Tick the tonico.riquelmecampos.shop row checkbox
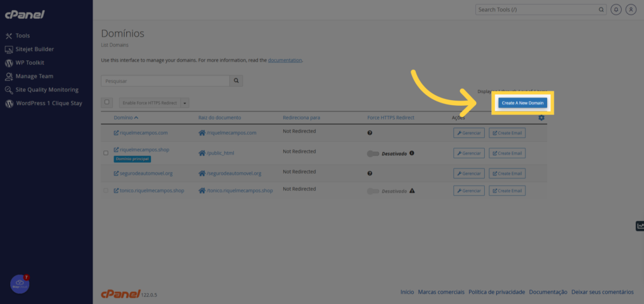 click(x=106, y=191)
